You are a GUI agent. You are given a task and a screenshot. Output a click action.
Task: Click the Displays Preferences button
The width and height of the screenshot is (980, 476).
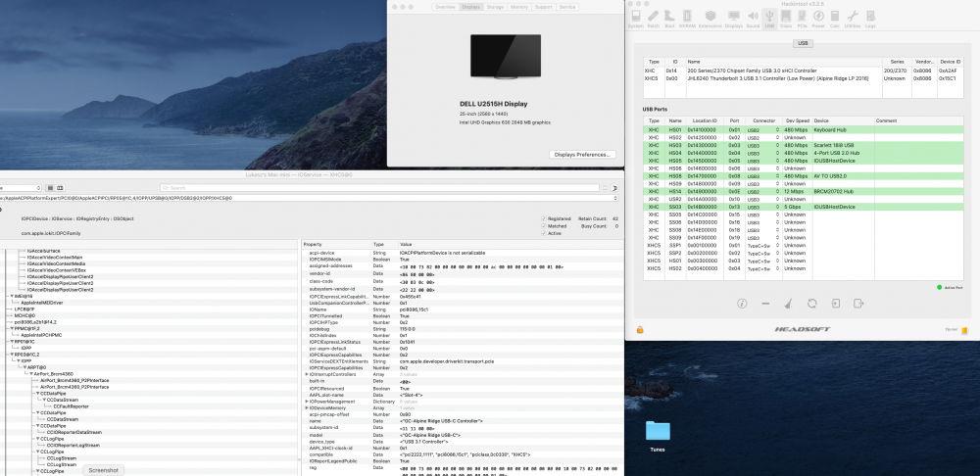582,155
